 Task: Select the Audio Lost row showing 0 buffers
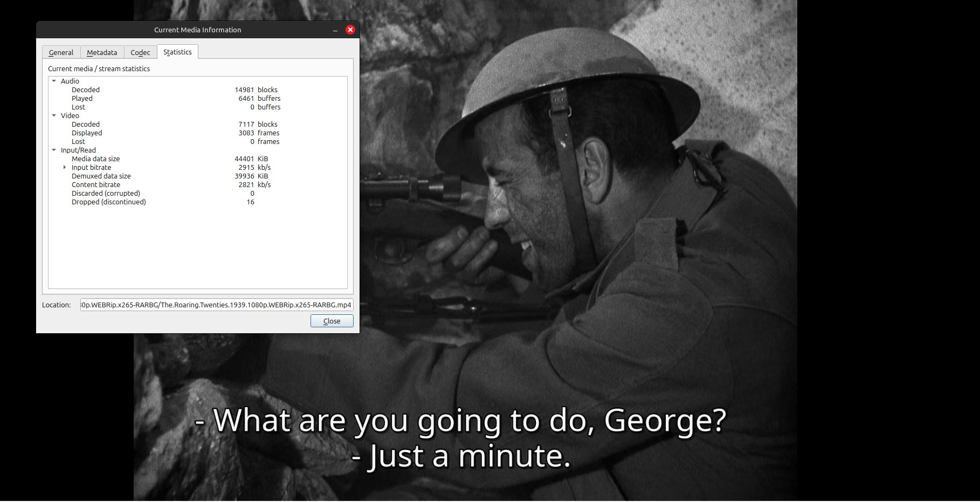tap(198, 107)
